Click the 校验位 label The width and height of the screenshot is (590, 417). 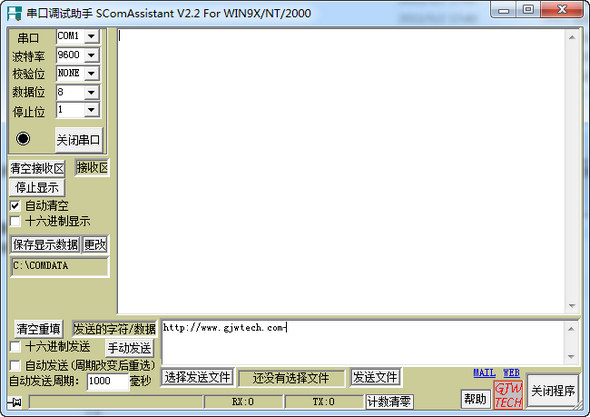tap(29, 74)
